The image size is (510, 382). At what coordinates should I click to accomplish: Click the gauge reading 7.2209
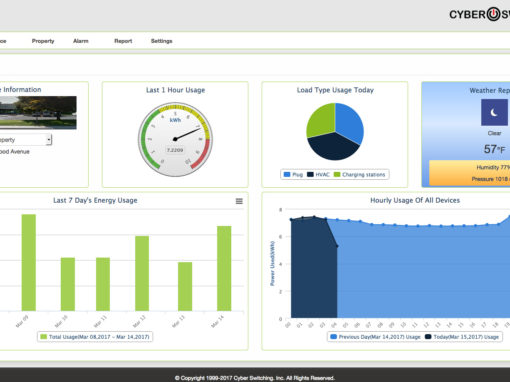[175, 150]
